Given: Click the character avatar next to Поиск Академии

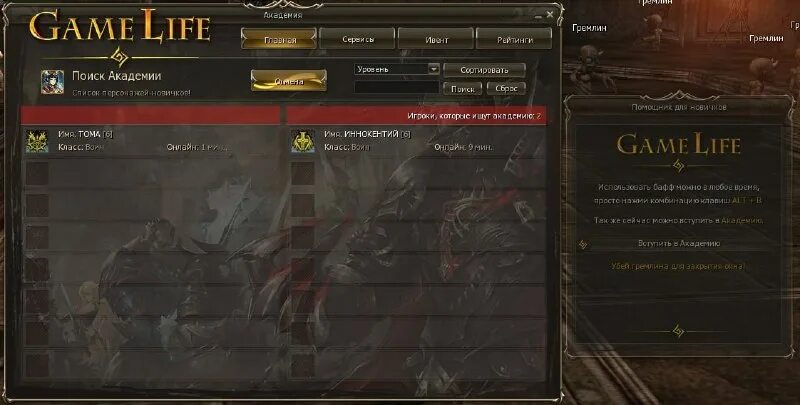Looking at the screenshot, I should (x=53, y=82).
